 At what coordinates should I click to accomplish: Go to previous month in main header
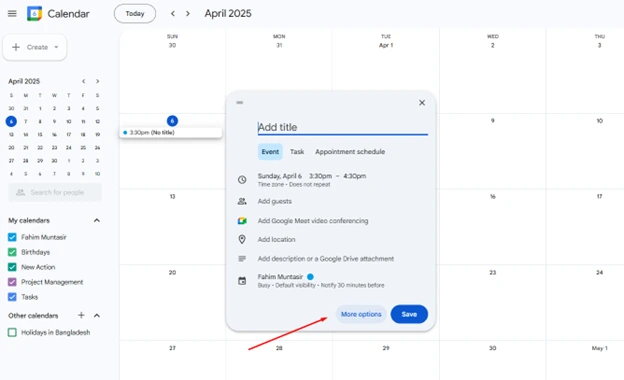[173, 14]
